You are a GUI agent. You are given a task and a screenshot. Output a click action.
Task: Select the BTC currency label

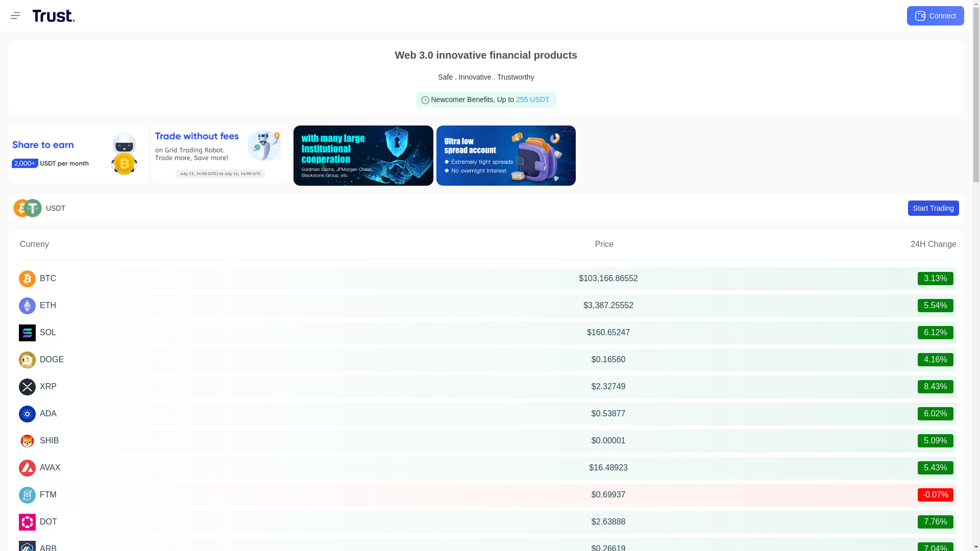[48, 279]
